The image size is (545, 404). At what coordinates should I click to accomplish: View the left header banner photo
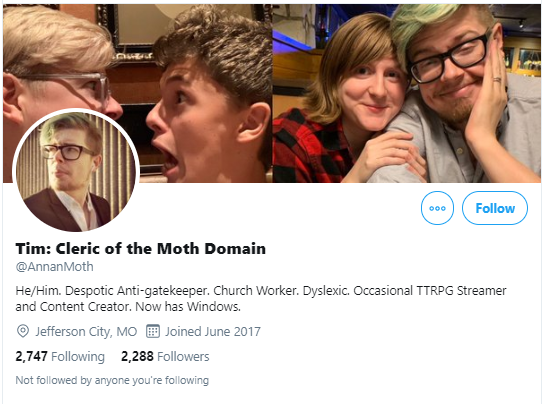[x=137, y=93]
